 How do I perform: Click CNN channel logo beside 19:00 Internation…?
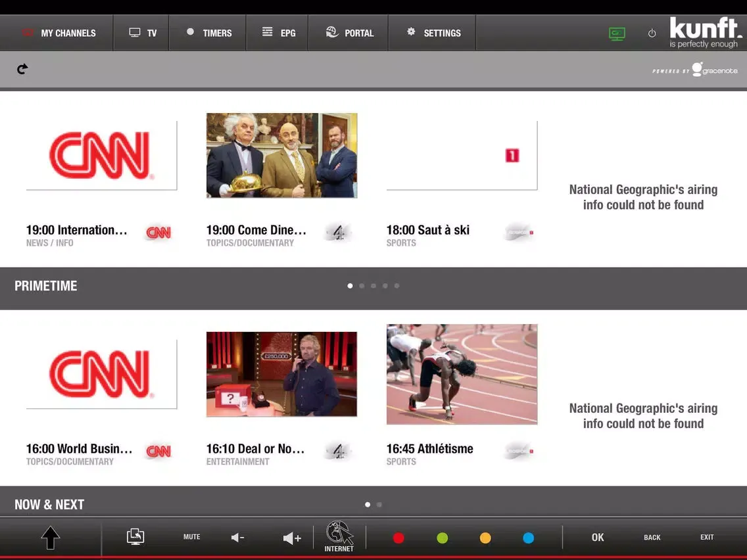click(x=158, y=233)
